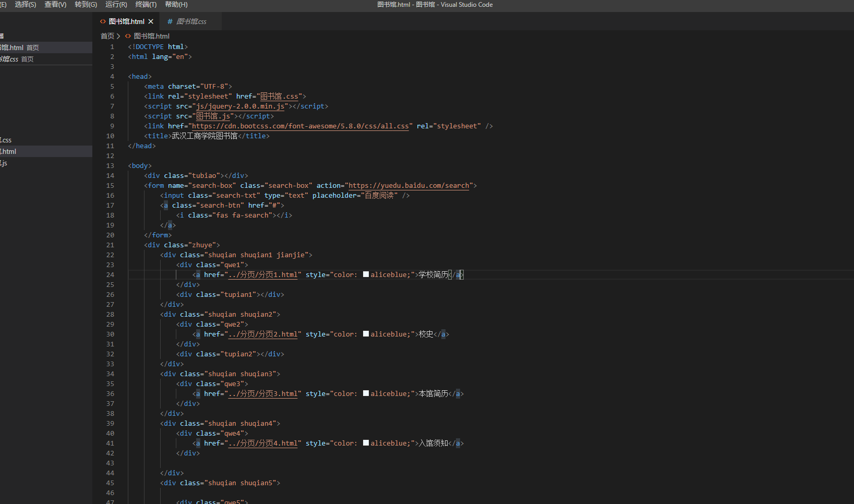Click the link text 入馆须知
This screenshot has width=854, height=504.
point(434,443)
